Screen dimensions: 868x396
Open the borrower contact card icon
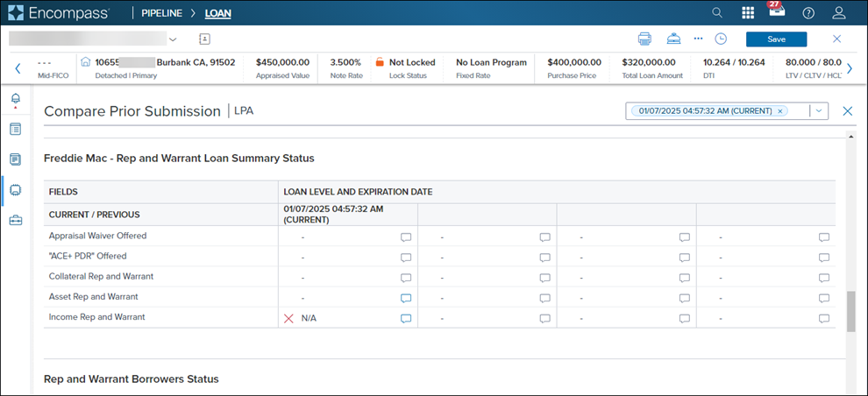tap(205, 39)
